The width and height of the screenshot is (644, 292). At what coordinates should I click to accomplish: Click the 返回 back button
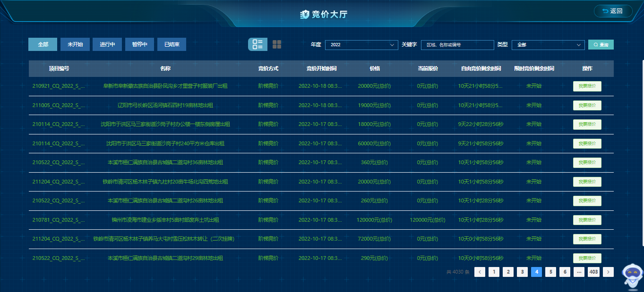point(613,11)
